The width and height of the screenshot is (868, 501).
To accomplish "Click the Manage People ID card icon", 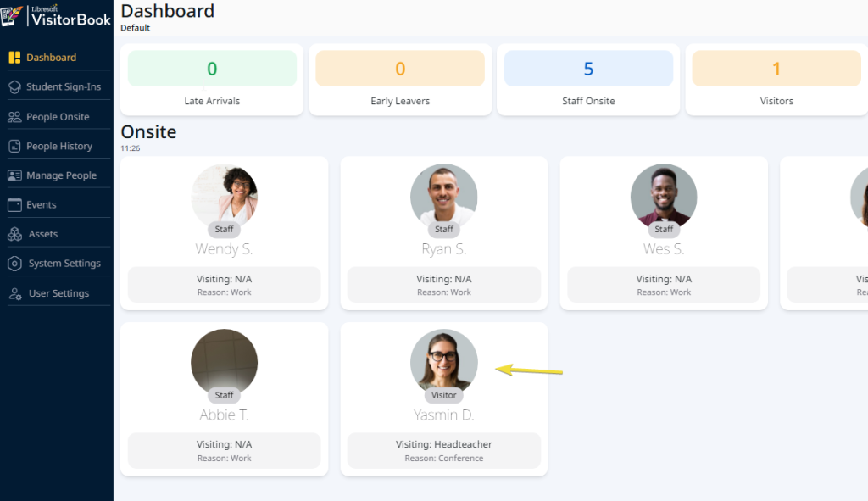I will pyautogui.click(x=14, y=175).
